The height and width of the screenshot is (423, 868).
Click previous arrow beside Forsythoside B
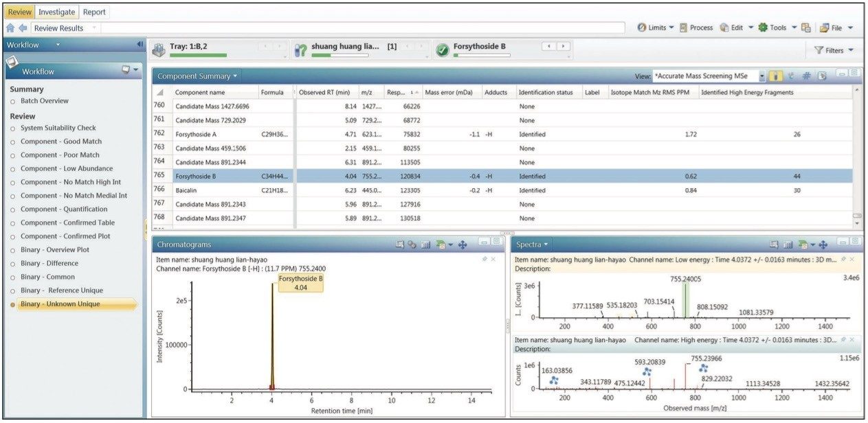coord(548,46)
